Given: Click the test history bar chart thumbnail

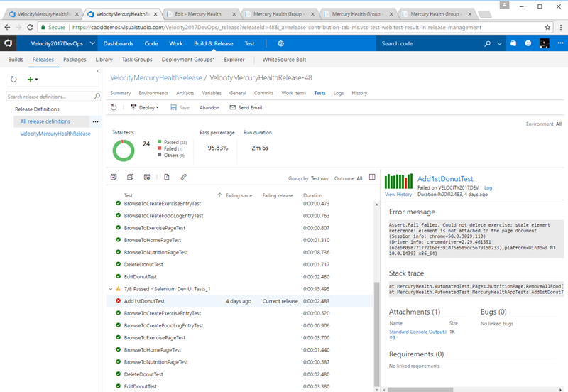Looking at the screenshot, I should (x=398, y=181).
